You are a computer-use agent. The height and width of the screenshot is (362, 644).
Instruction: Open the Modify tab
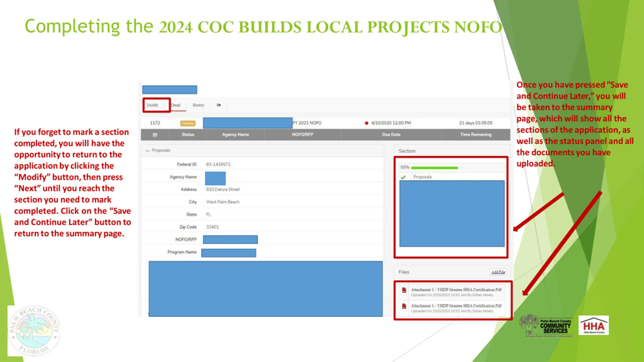pyautogui.click(x=153, y=105)
